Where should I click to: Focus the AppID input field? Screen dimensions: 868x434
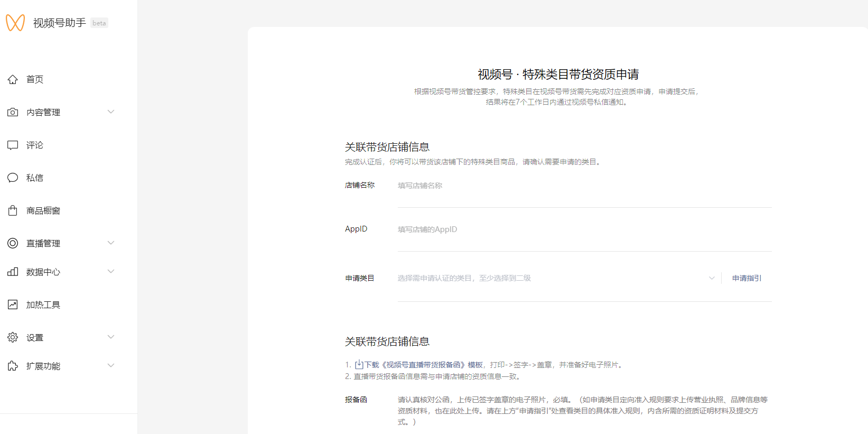[585, 229]
